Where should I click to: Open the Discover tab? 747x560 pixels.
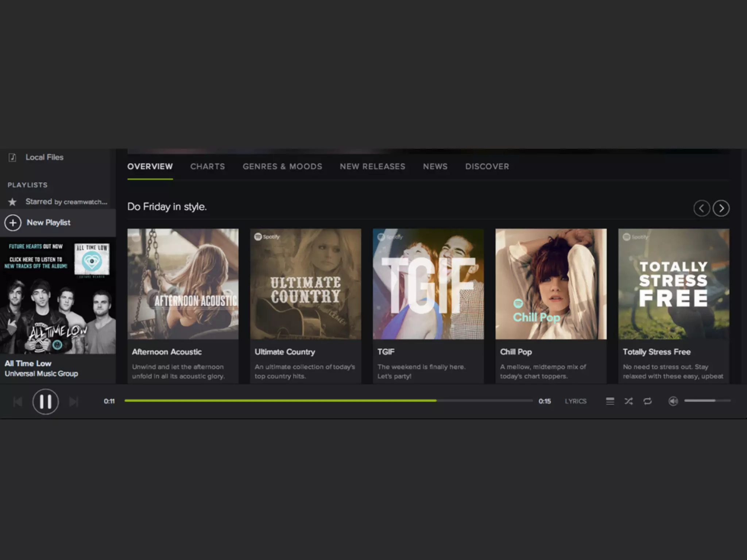click(x=487, y=166)
